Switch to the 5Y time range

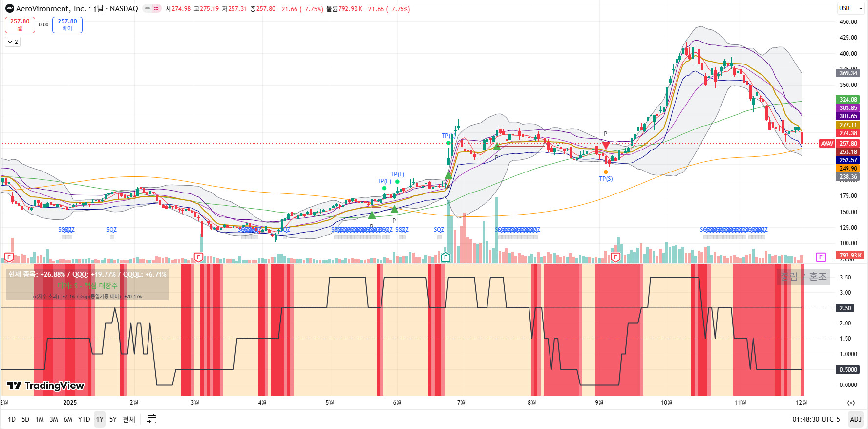[113, 419]
